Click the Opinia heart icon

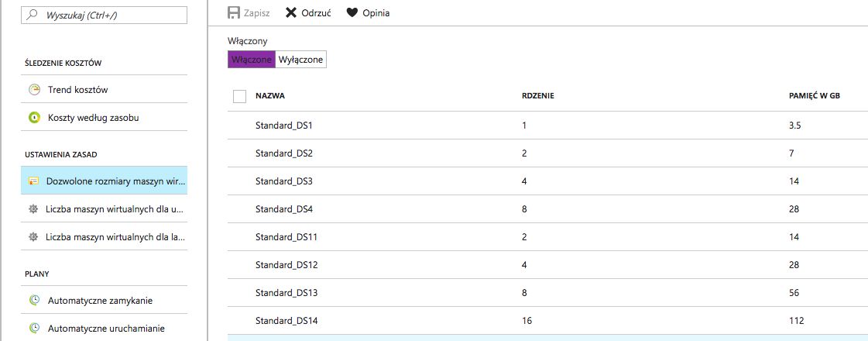pos(352,13)
